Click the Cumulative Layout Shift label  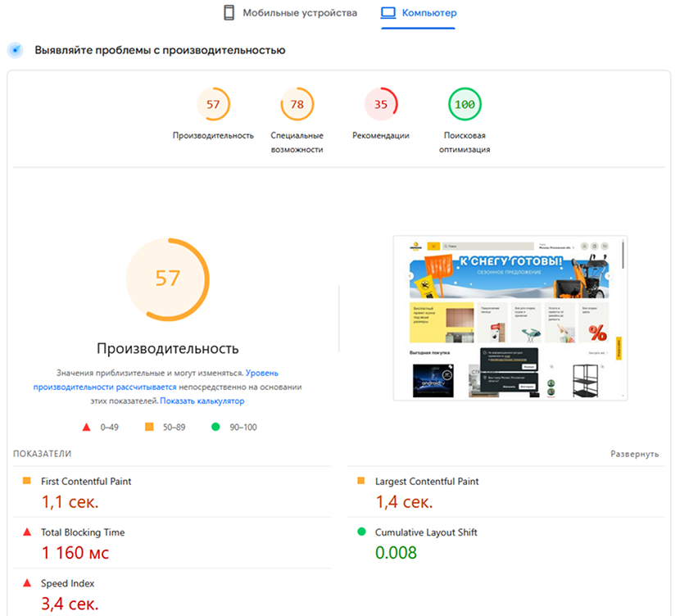tap(426, 532)
